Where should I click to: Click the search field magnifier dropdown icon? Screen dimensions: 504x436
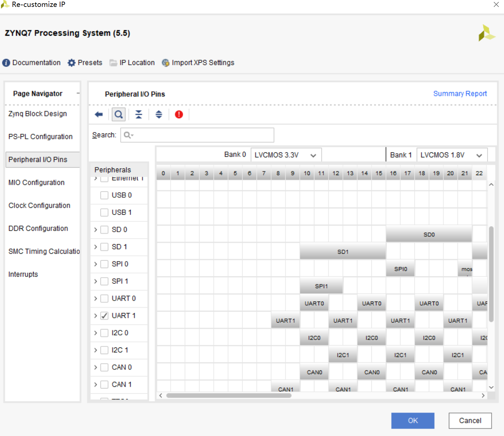pyautogui.click(x=129, y=135)
